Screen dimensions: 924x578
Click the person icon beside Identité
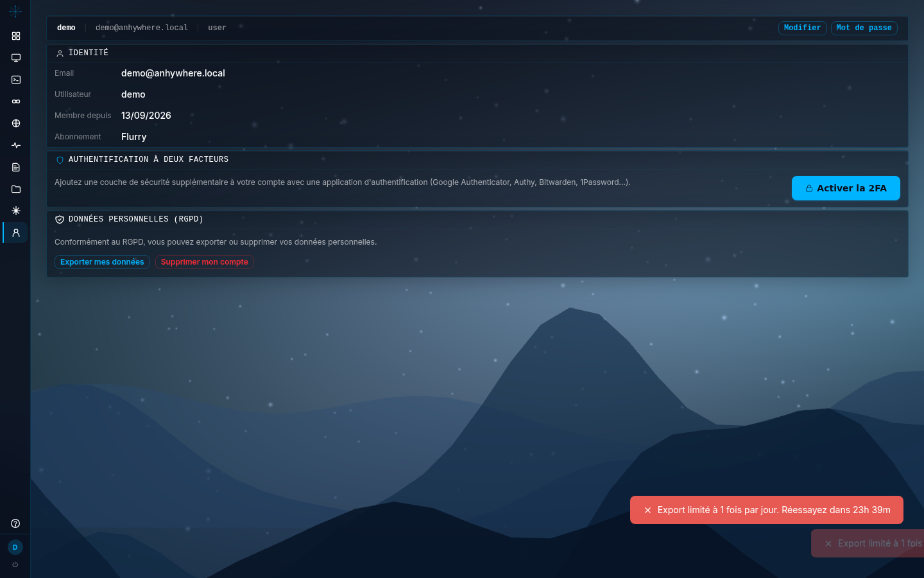coord(60,53)
